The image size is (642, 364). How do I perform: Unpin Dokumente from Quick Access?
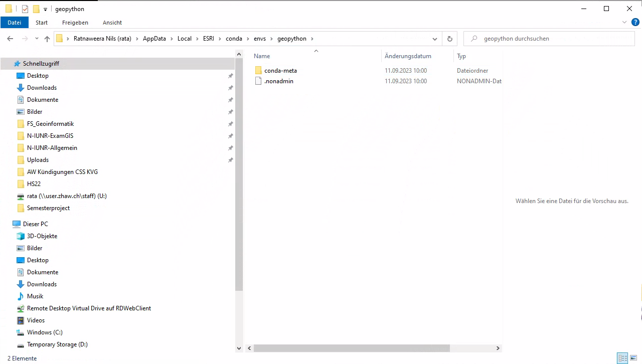[x=230, y=99]
